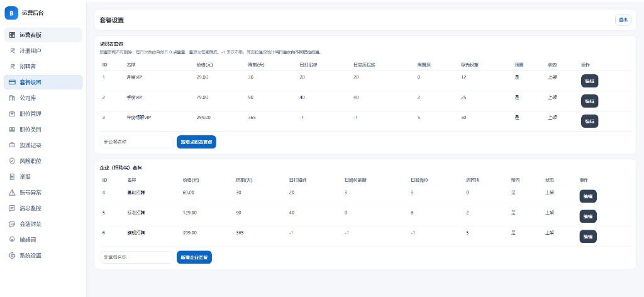Select the 举报 sidebar entry
The height and width of the screenshot is (297, 644).
coord(43,177)
